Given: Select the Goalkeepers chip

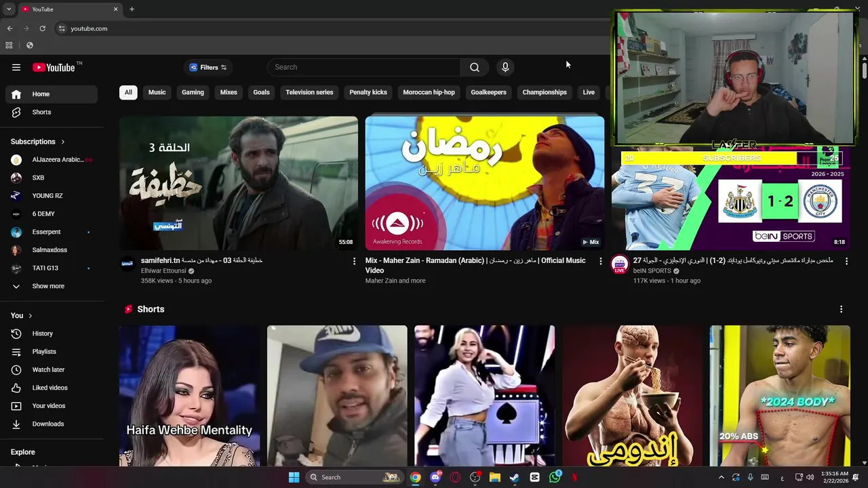Looking at the screenshot, I should coord(488,92).
